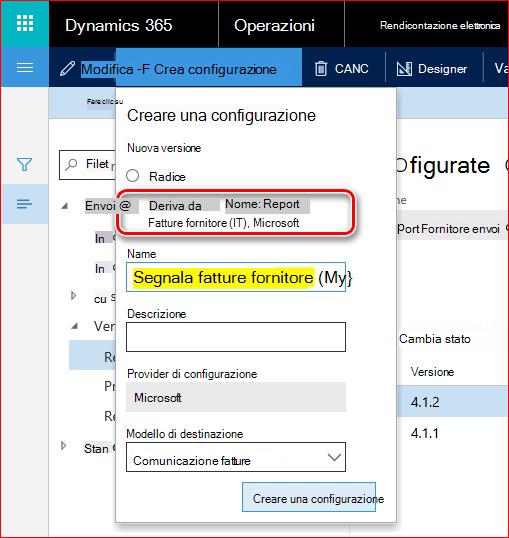The height and width of the screenshot is (538, 509).
Task: Open the Operazioni header item
Action: point(274,25)
